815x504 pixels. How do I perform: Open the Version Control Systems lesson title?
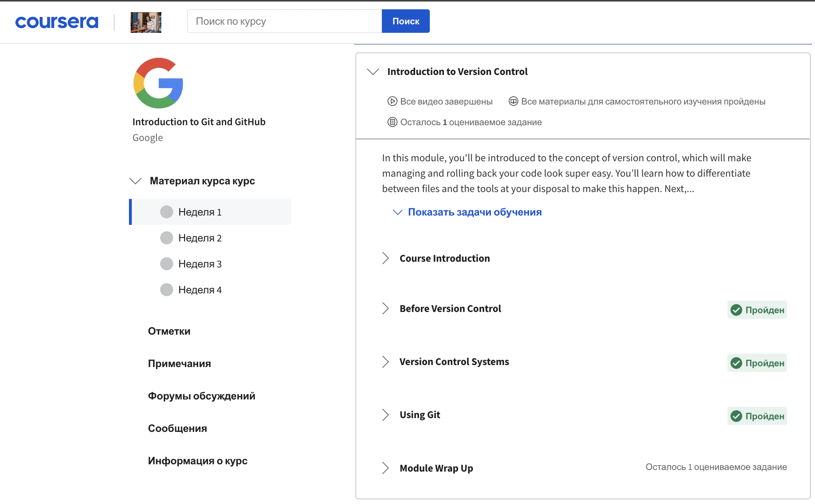click(454, 361)
